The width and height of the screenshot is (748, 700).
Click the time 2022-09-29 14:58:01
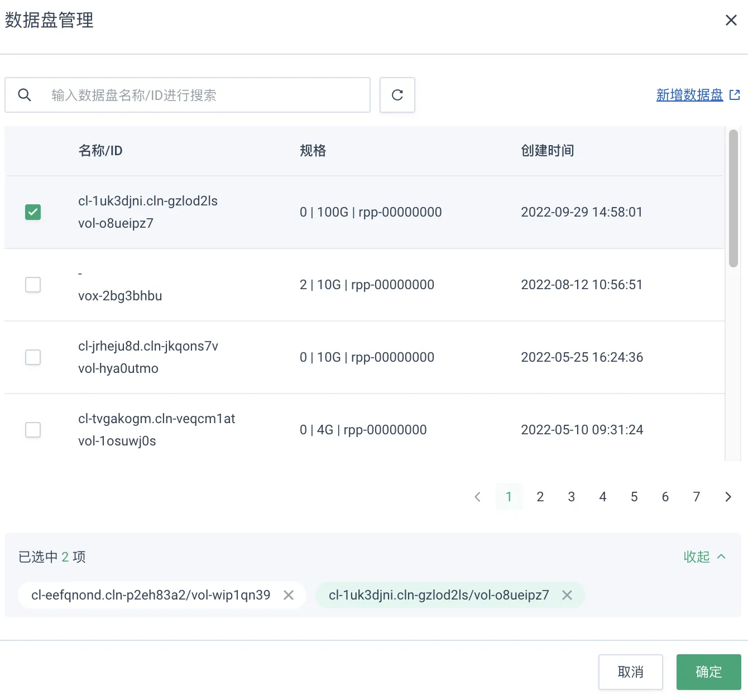[x=582, y=212]
